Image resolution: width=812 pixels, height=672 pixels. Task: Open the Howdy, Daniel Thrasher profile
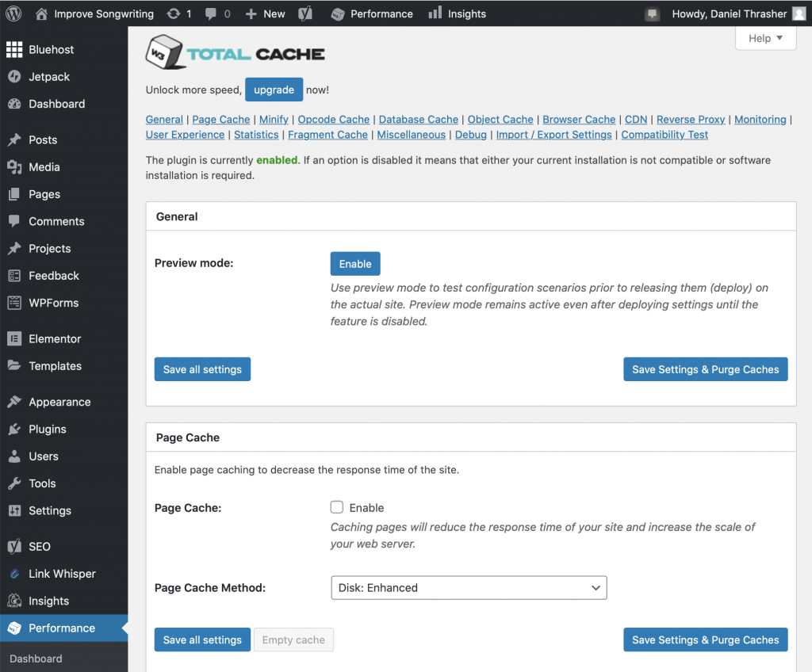(x=730, y=13)
